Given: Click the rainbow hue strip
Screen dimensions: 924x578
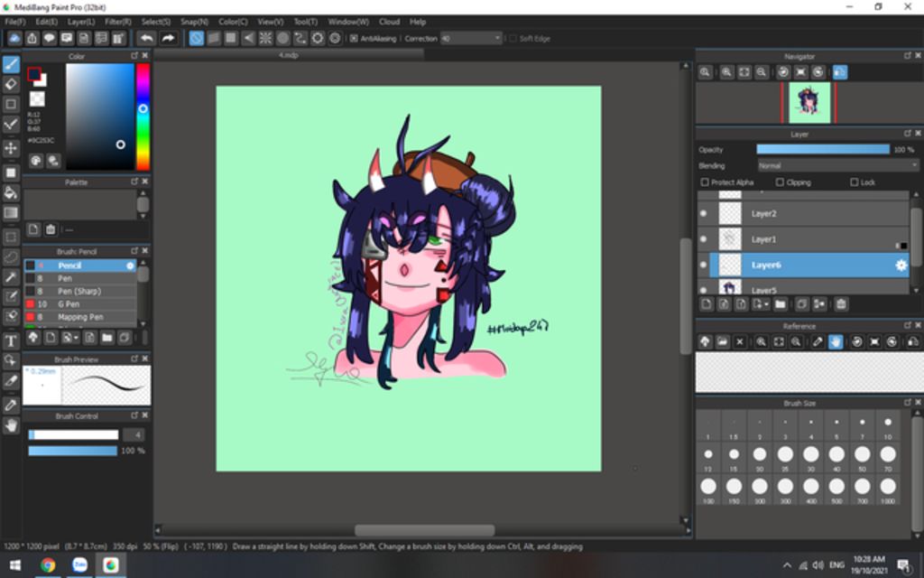Looking at the screenshot, I should (x=143, y=117).
